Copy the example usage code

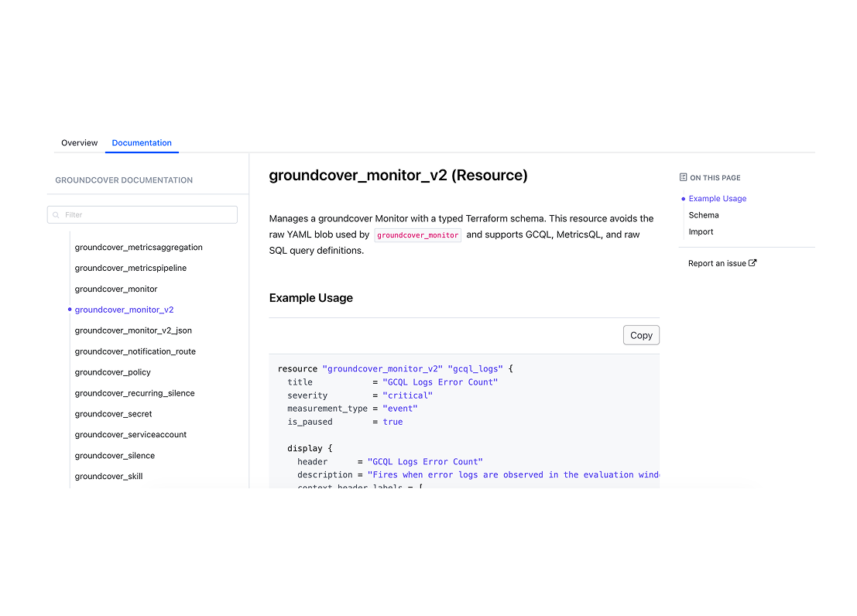[641, 335]
